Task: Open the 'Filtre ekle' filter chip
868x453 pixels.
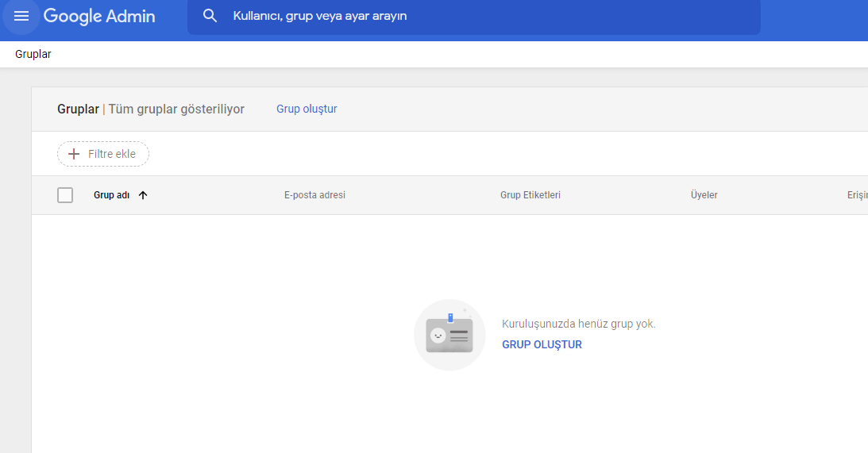Action: (103, 154)
